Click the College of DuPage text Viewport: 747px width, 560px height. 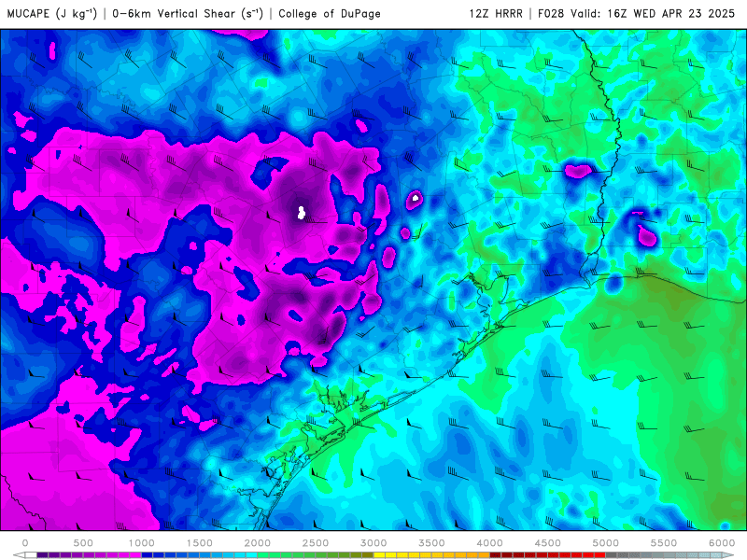pos(330,13)
